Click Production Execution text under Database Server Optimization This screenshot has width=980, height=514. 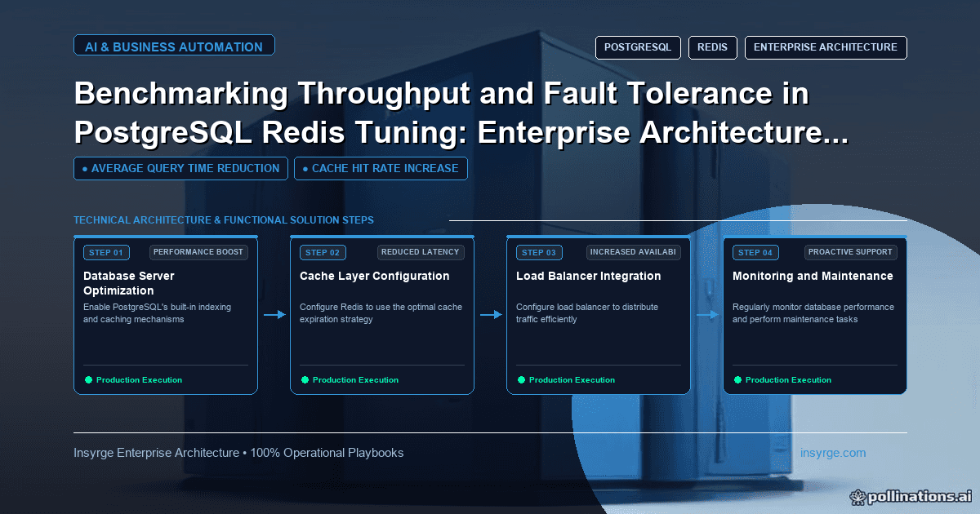pos(139,380)
